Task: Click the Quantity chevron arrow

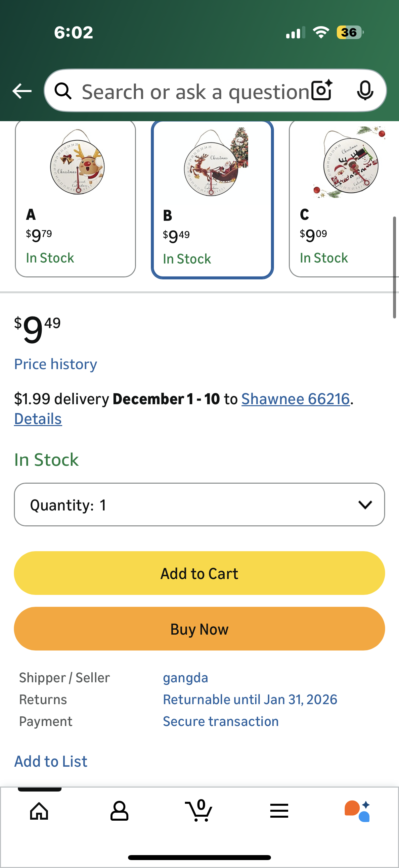Action: point(365,505)
